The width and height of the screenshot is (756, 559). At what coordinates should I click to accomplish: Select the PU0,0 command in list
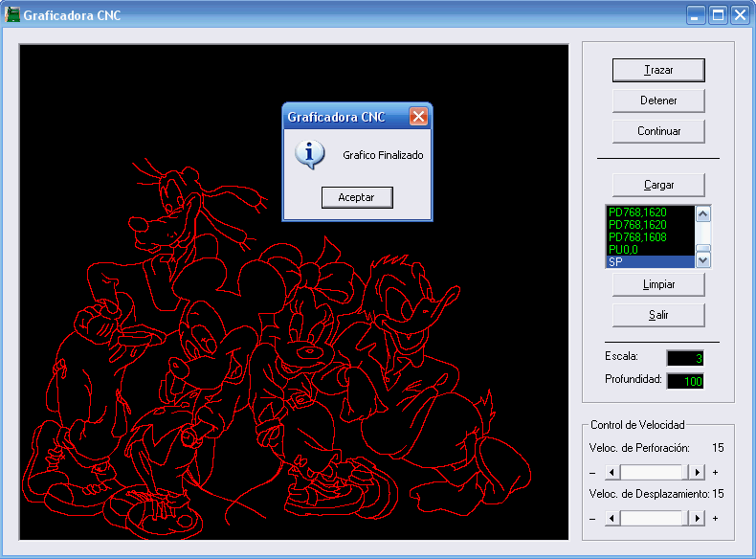pyautogui.click(x=651, y=249)
